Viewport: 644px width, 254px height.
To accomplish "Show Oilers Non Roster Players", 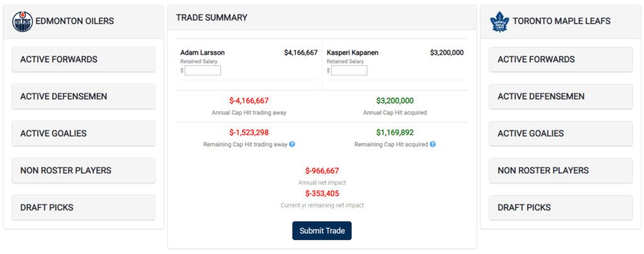I will click(84, 170).
